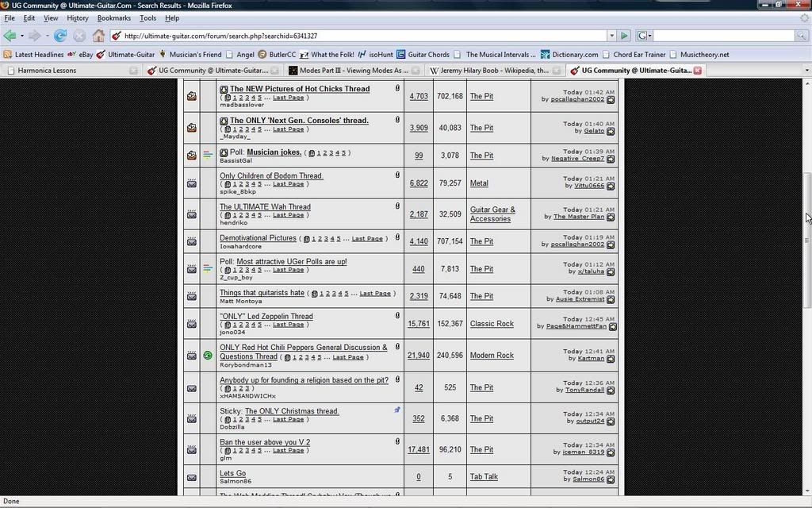Click the Google search input field
Viewport: 812px width, 508px height.
click(x=724, y=36)
